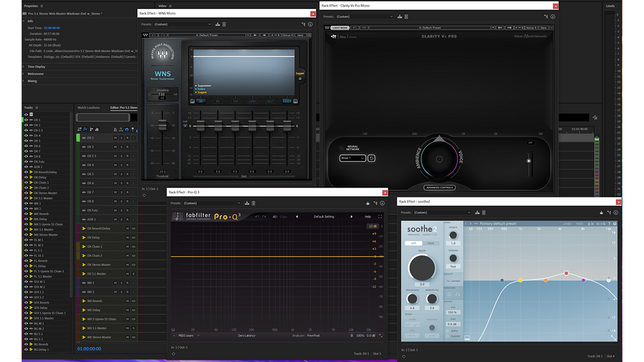The height and width of the screenshot is (362, 644).
Task: Open Presets dropdown in Clarity Vx Pro window
Action: (x=365, y=17)
